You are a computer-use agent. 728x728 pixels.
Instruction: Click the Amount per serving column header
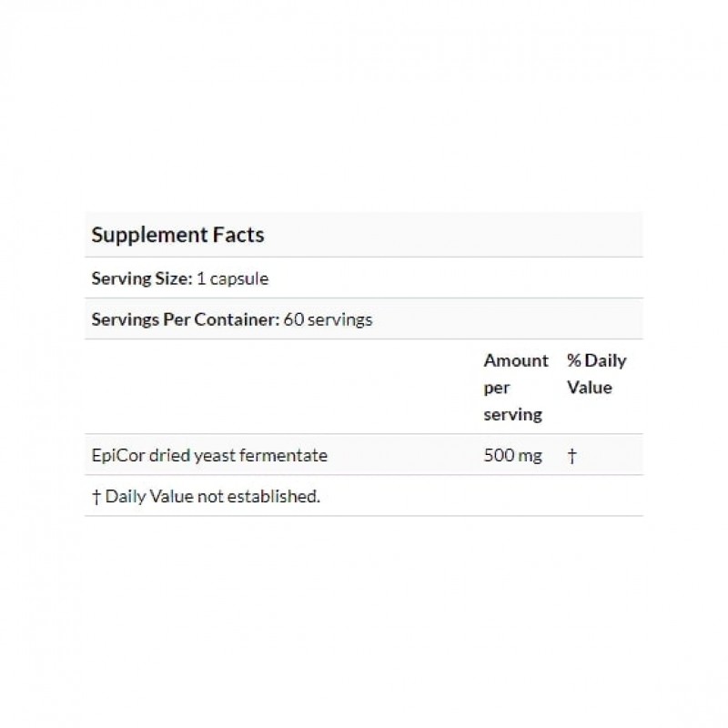[515, 388]
